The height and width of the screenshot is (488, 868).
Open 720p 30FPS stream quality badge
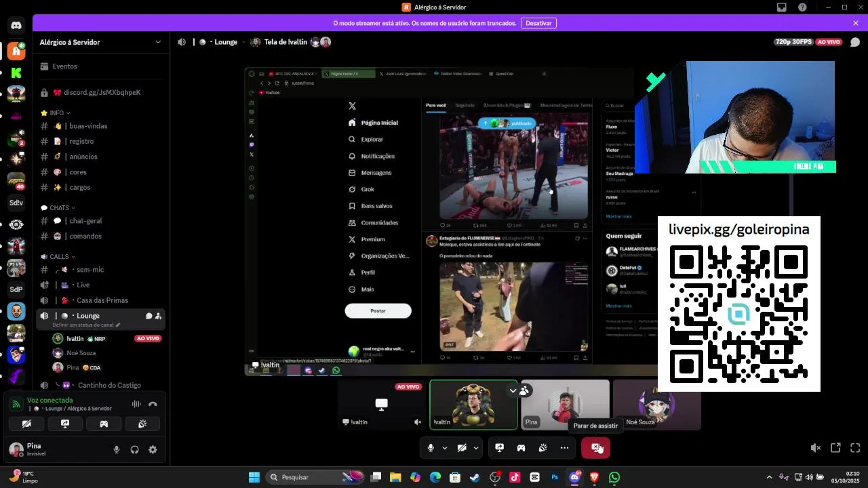click(793, 42)
